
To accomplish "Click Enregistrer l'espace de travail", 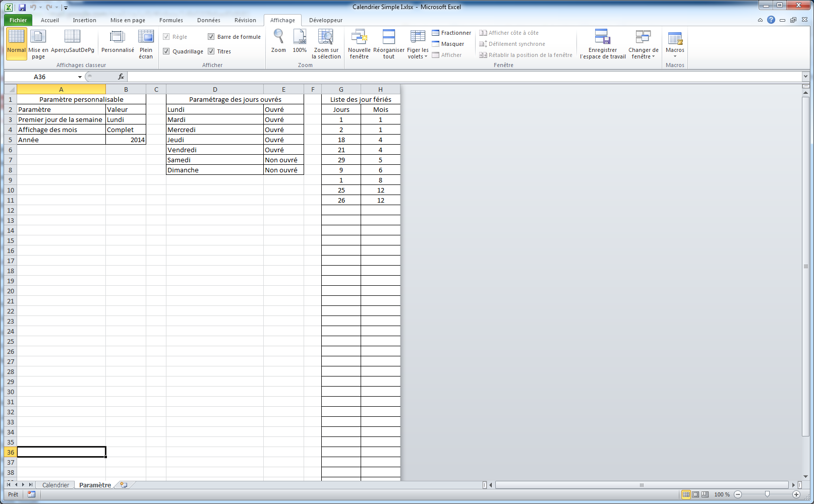I will point(603,43).
